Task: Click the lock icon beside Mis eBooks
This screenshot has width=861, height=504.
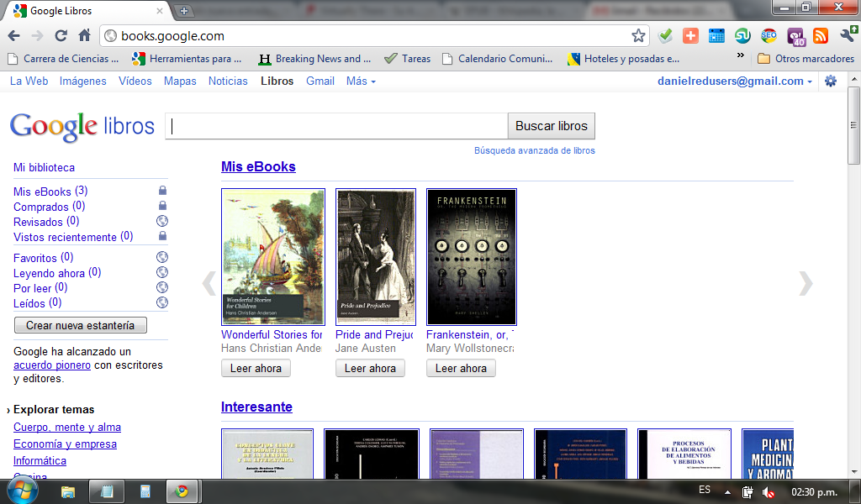Action: (162, 191)
